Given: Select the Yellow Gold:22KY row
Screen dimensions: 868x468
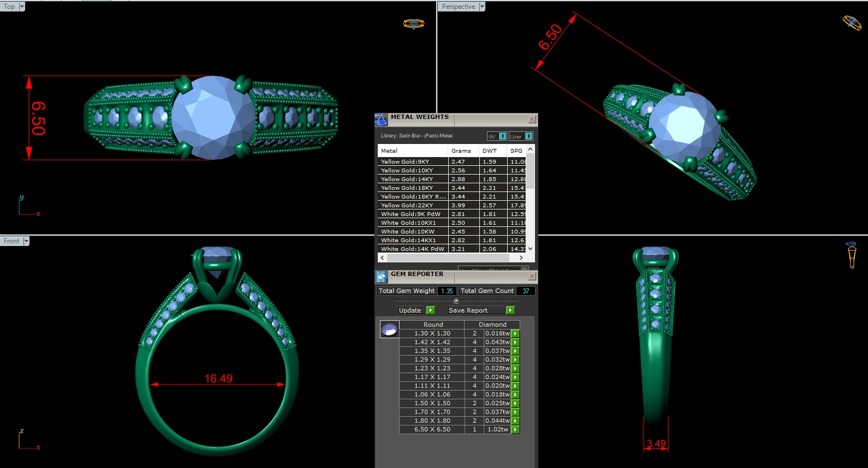Looking at the screenshot, I should tap(452, 205).
